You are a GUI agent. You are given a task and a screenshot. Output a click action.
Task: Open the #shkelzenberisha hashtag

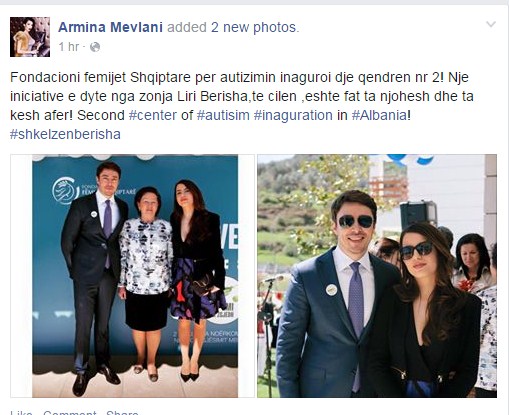click(x=65, y=134)
